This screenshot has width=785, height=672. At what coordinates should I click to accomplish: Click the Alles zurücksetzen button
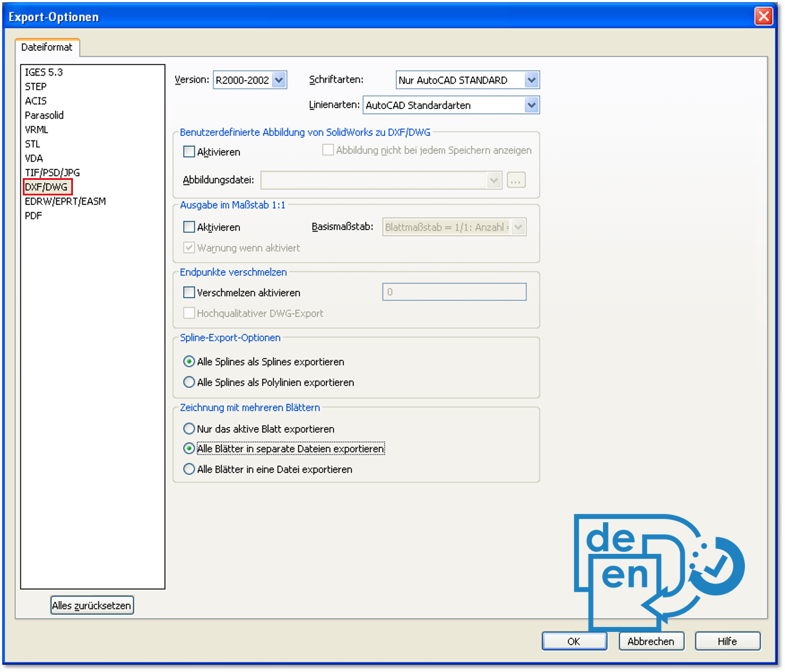(92, 606)
